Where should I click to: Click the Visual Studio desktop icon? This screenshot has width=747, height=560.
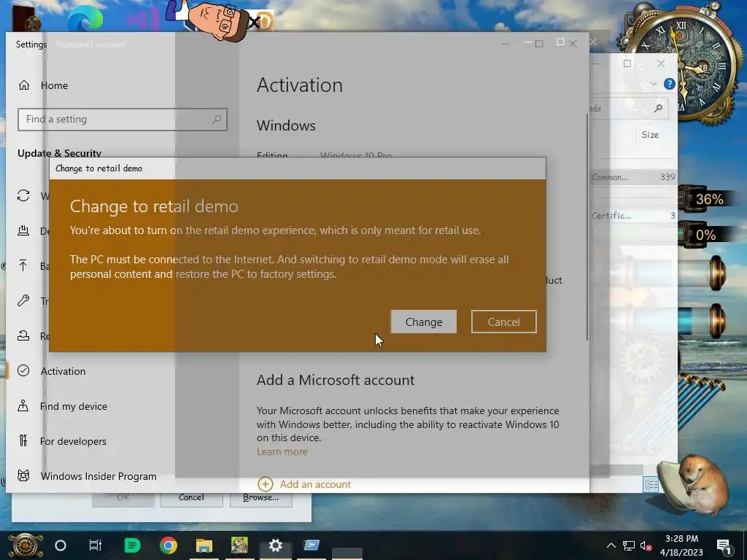142,19
